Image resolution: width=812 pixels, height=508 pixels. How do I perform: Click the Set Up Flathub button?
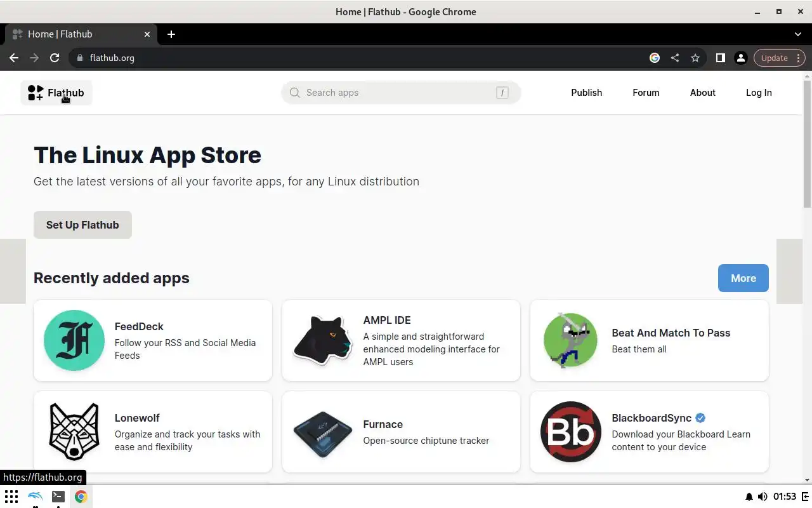(x=82, y=225)
